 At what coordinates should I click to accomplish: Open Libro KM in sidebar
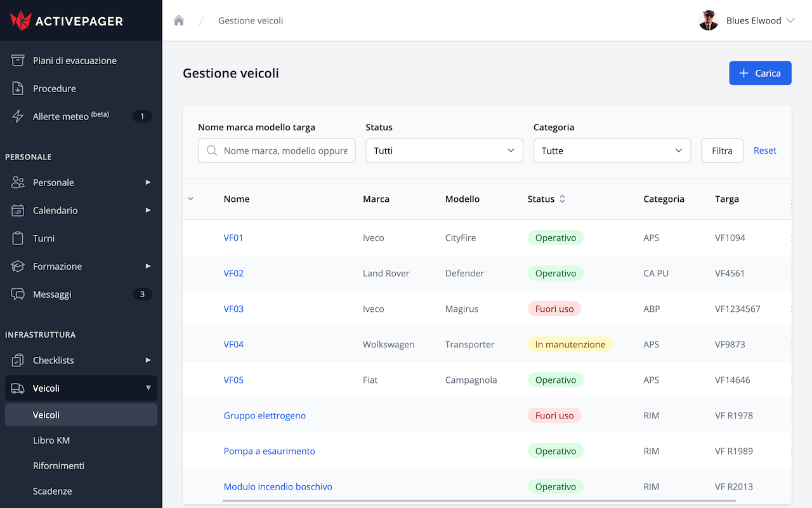(51, 440)
